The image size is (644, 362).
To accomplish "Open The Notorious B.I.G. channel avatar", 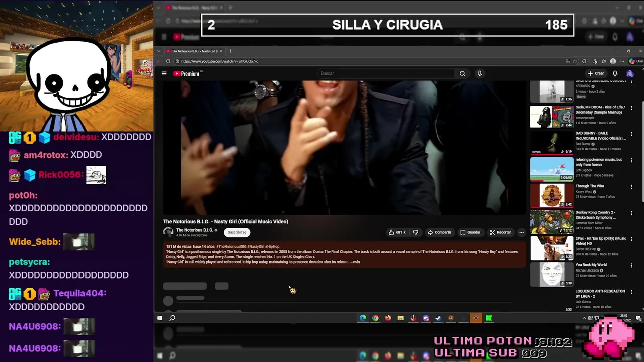I will [x=168, y=232].
